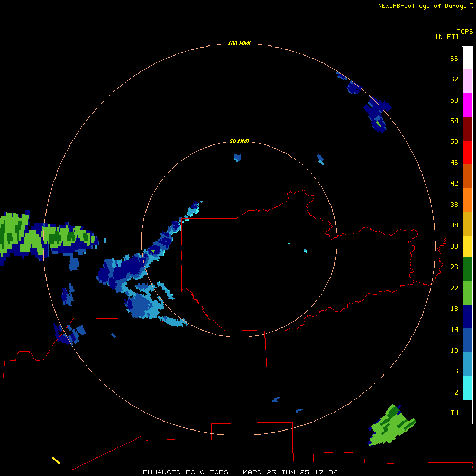Click the "38" legend value

454,205
